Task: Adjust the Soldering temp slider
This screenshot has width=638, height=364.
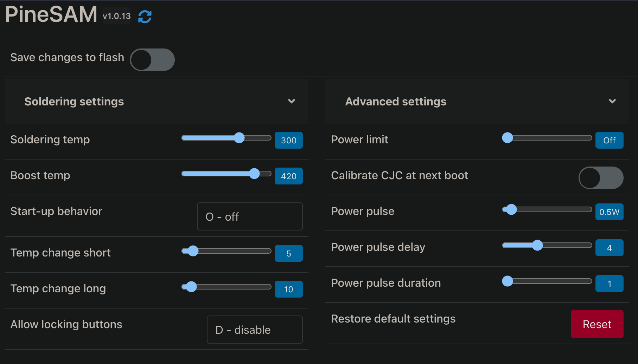Action: [x=240, y=138]
